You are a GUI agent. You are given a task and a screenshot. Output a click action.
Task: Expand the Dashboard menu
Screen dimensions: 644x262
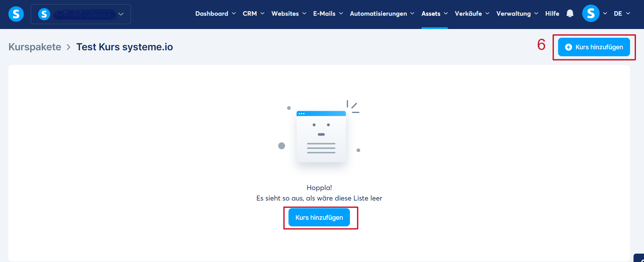[215, 14]
